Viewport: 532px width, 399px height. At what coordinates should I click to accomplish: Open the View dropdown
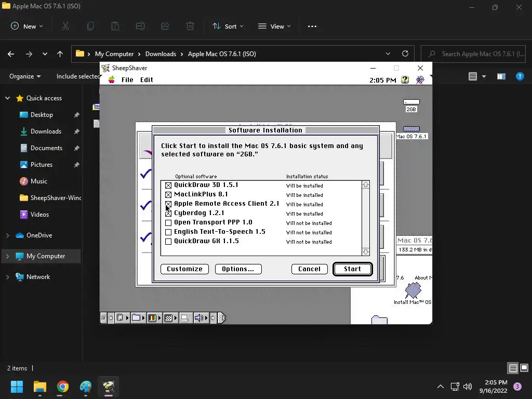[x=274, y=26]
